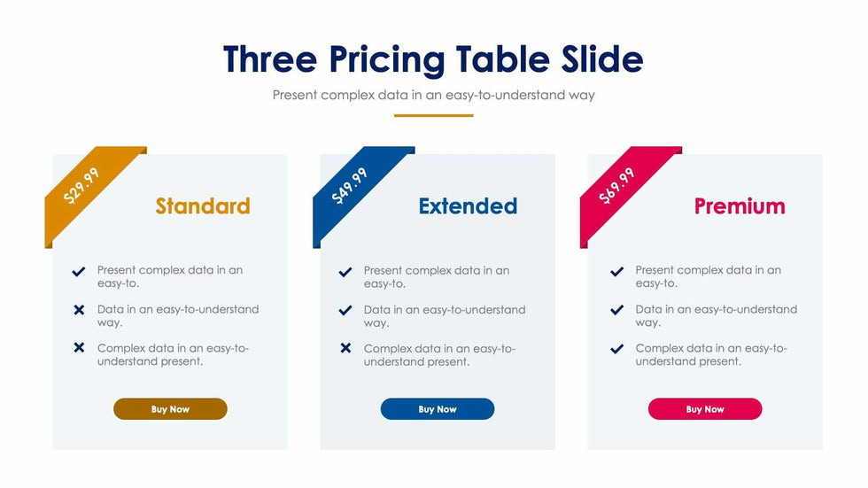Click the X icon in Extended card
868x488 pixels.
click(x=345, y=348)
